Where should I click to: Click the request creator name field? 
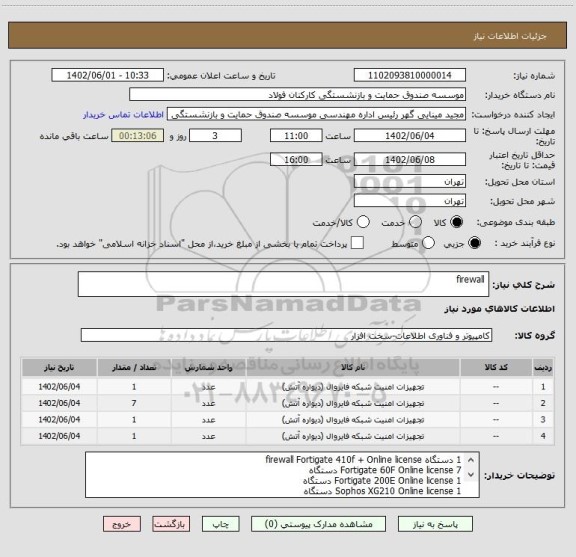point(316,114)
